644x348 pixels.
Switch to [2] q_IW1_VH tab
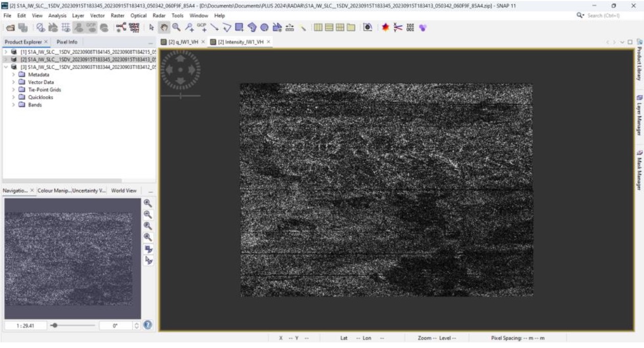(x=183, y=42)
